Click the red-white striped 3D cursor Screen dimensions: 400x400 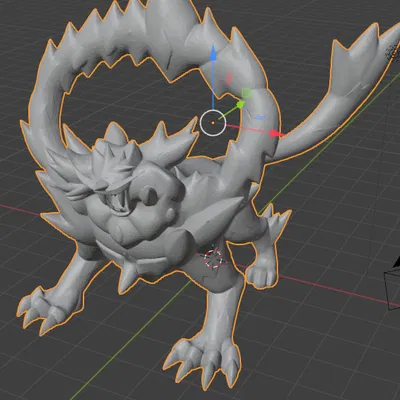213,259
